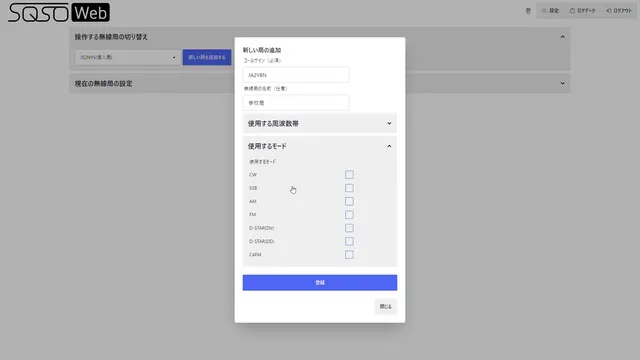
Task: Check the SSB mode checkbox
Action: coord(349,188)
